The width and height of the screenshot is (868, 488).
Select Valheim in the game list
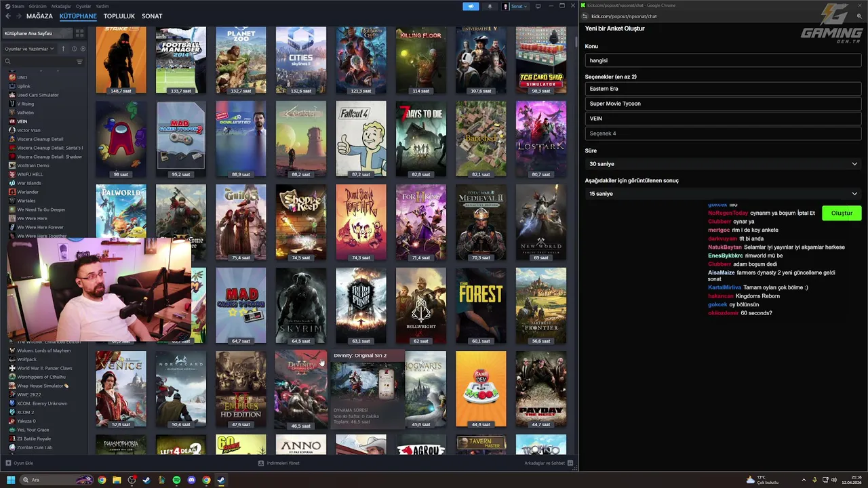[x=25, y=113]
